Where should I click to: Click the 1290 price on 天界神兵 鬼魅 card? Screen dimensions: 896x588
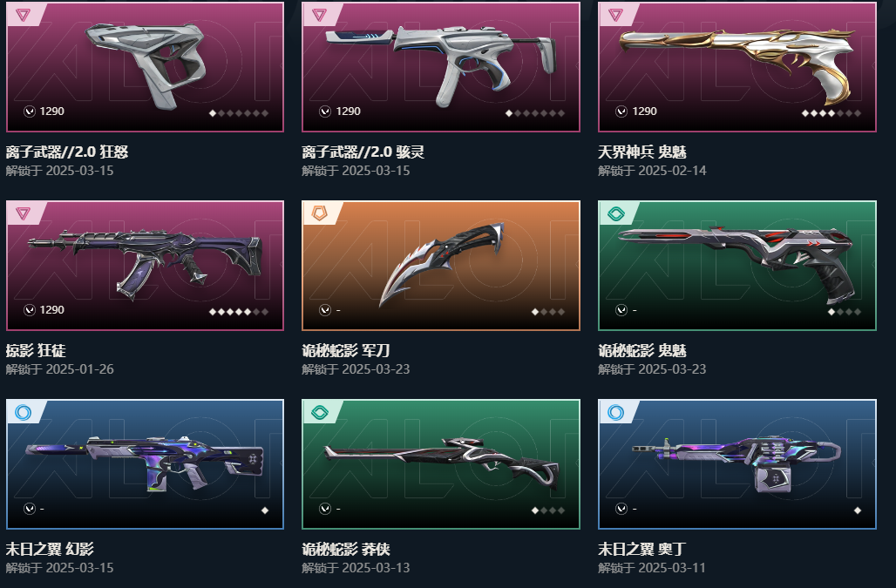point(645,112)
